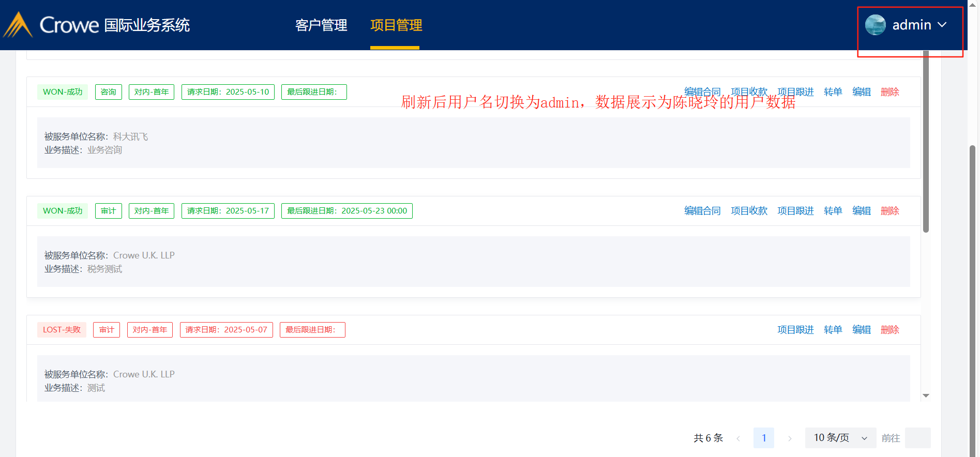The image size is (980, 457).
Task: Click the 共 6 条 total count
Action: tap(708, 438)
